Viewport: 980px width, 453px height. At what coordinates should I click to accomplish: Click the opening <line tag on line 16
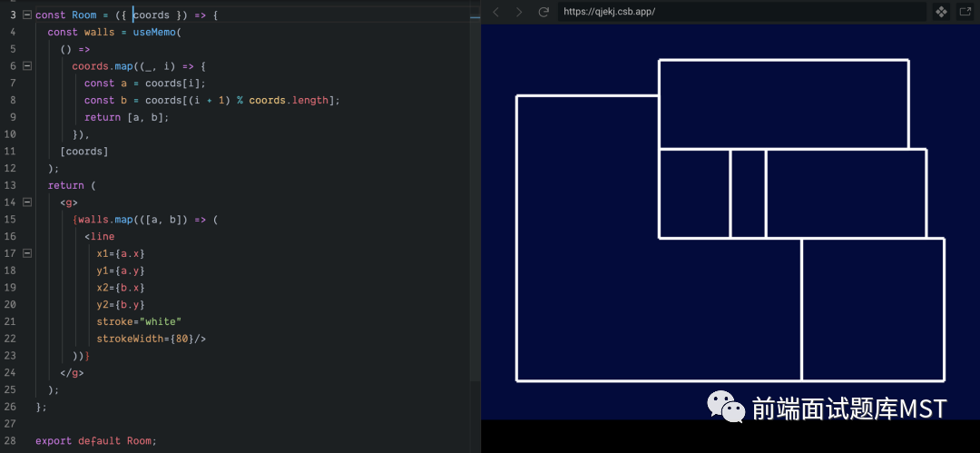(100, 237)
